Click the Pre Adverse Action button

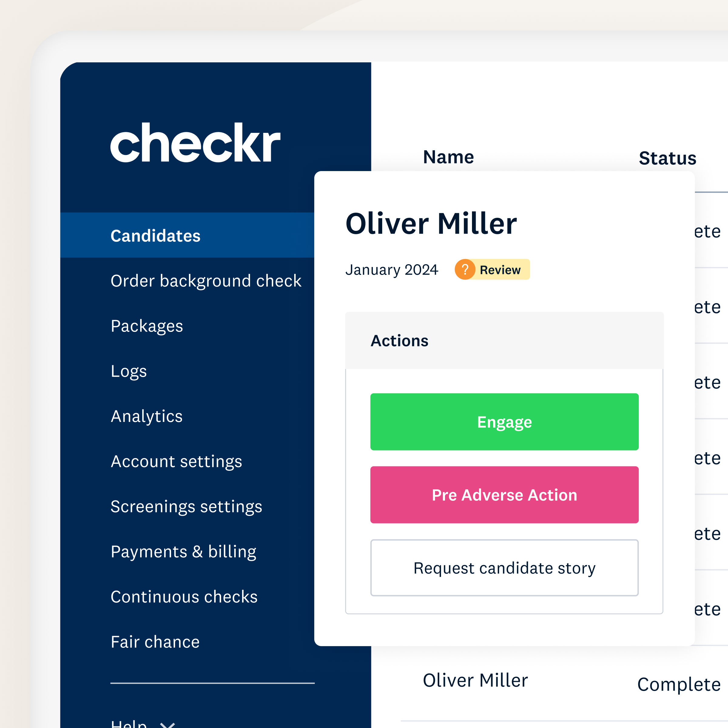point(504,495)
